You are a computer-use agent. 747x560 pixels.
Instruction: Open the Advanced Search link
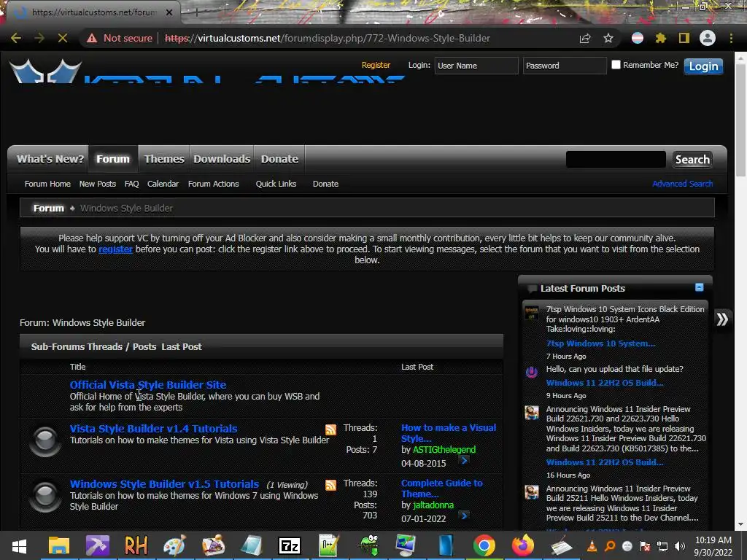[682, 184]
